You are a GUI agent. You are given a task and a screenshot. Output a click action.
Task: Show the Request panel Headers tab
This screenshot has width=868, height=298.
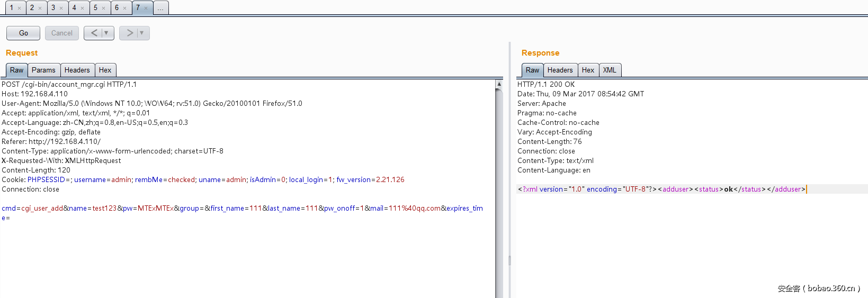point(77,70)
